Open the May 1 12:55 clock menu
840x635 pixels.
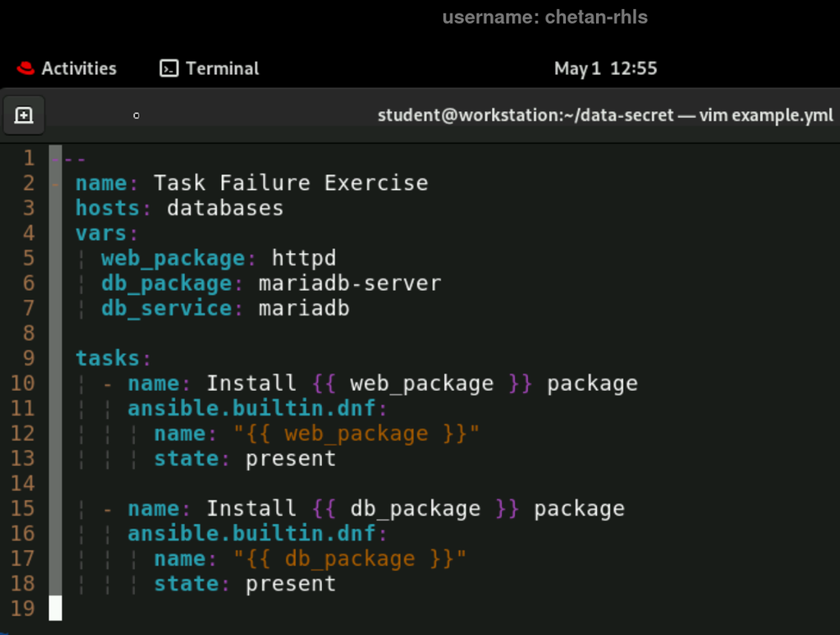(605, 69)
